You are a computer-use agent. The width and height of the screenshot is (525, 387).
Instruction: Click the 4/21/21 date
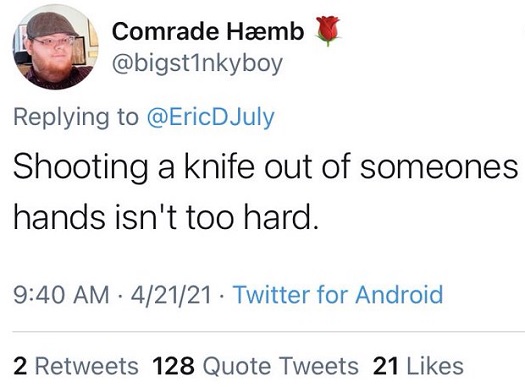pyautogui.click(x=171, y=295)
